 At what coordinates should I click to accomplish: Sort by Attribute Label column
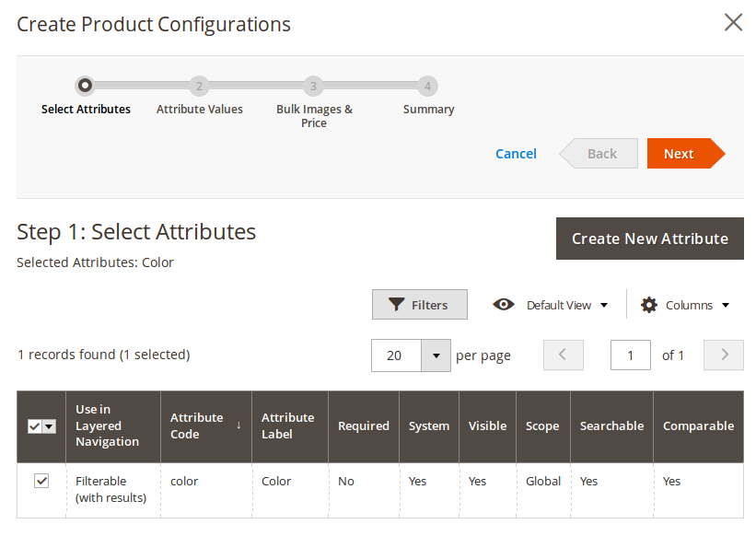pyautogui.click(x=290, y=426)
